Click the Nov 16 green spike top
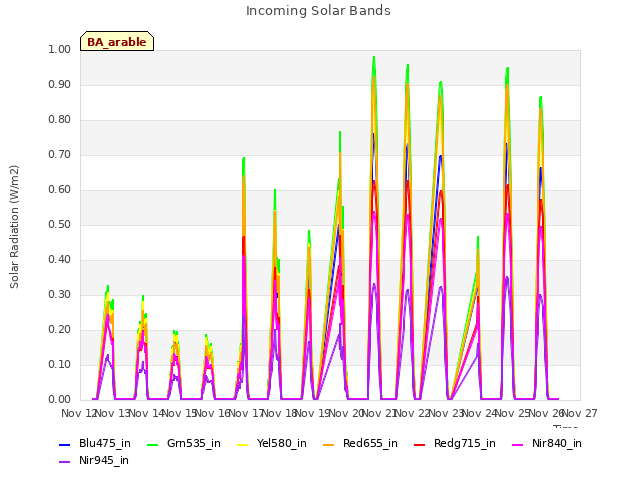 244,158
